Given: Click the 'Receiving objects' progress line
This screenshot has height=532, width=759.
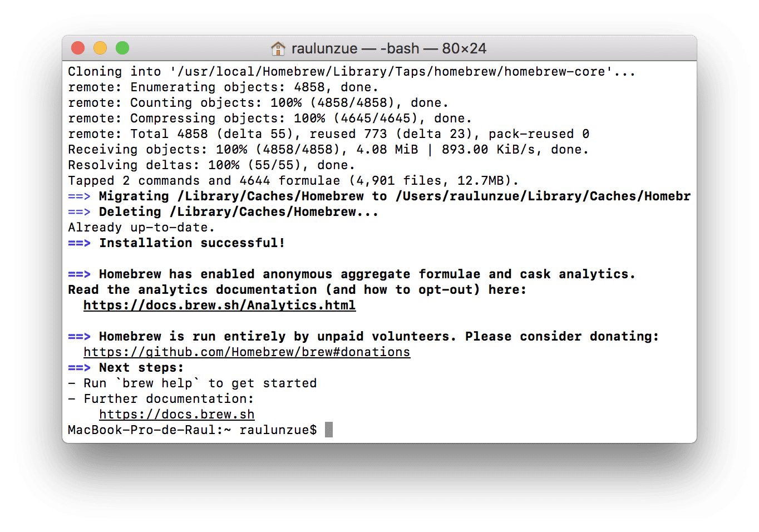Looking at the screenshot, I should (x=328, y=149).
